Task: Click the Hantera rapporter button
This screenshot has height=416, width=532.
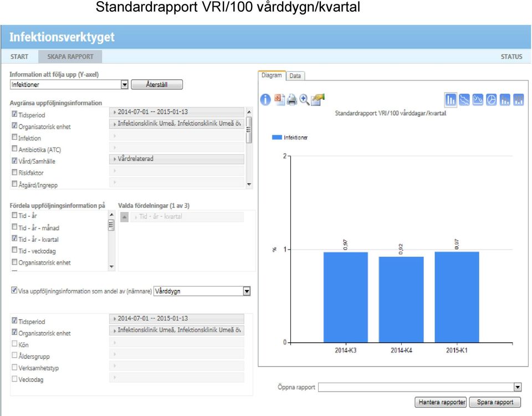Action: coord(441,402)
